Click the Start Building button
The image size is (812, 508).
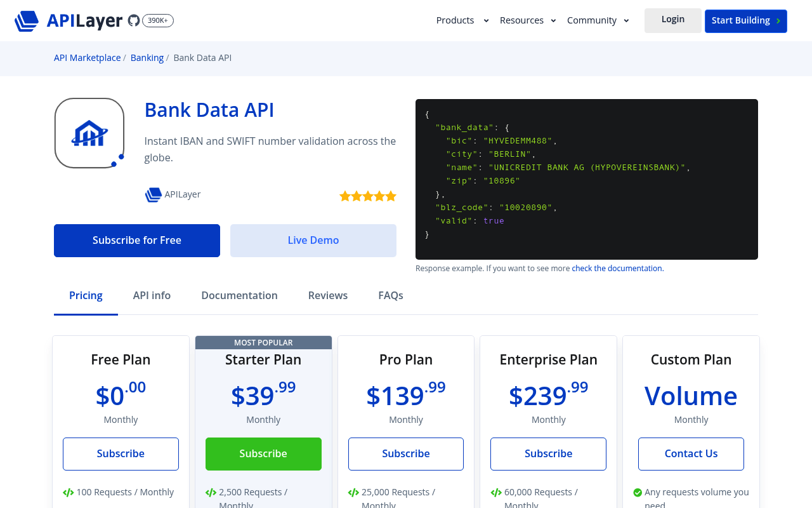coord(746,21)
